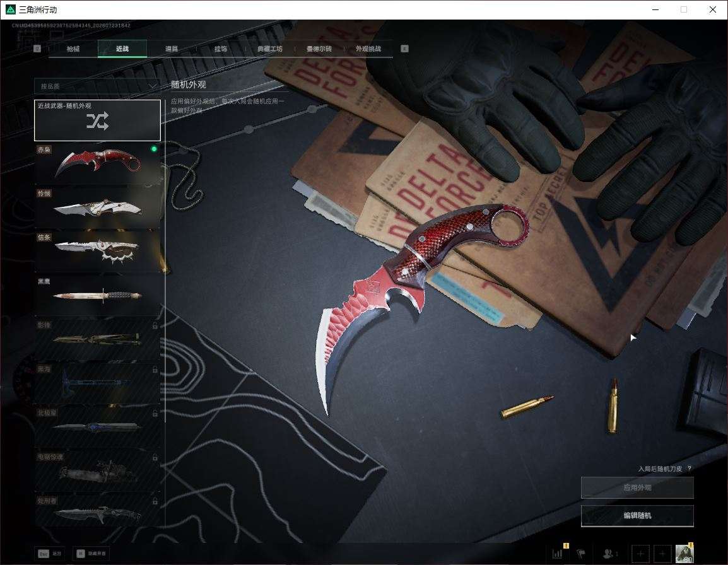Click the 三角洲行动 title bar app icon
Screen dimensions: 728x565
tap(10, 9)
